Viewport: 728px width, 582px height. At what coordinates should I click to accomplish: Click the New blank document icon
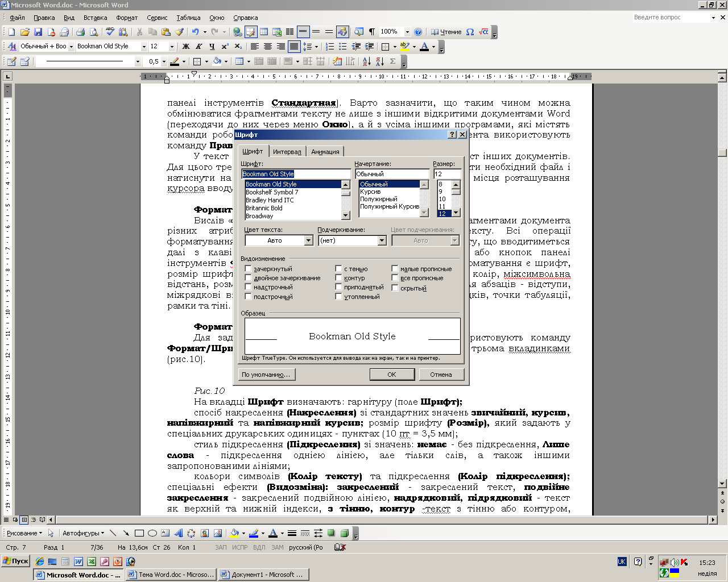[x=11, y=32]
